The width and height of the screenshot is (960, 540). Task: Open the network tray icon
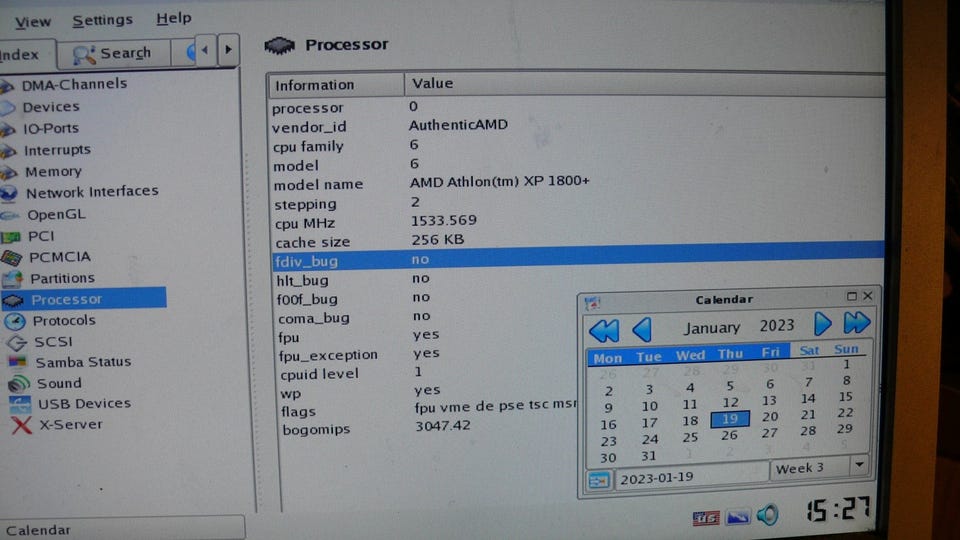click(738, 517)
